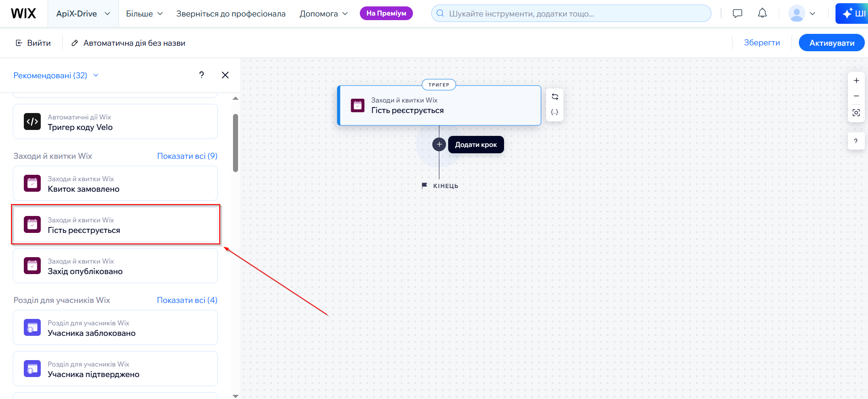Click the Квиток замовлено calendar icon
The image size is (868, 399).
[x=32, y=183]
